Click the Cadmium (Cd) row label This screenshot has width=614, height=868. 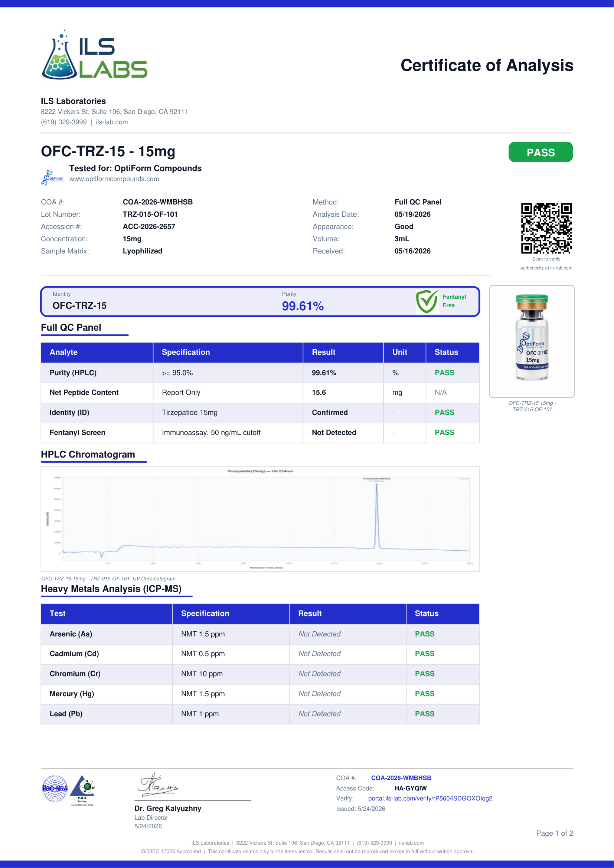click(74, 654)
